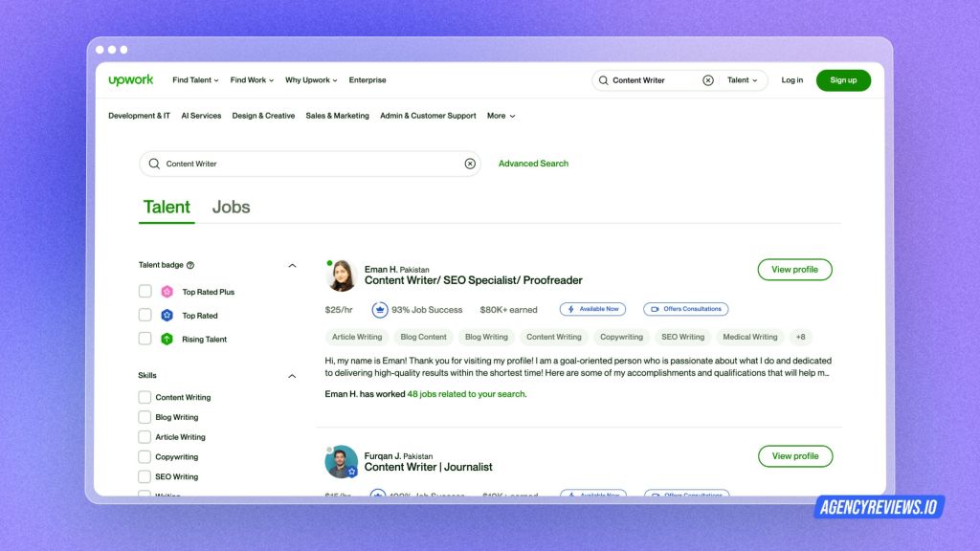Click the Job Success crown icon for Eman
Image resolution: width=980 pixels, height=551 pixels.
click(x=379, y=310)
